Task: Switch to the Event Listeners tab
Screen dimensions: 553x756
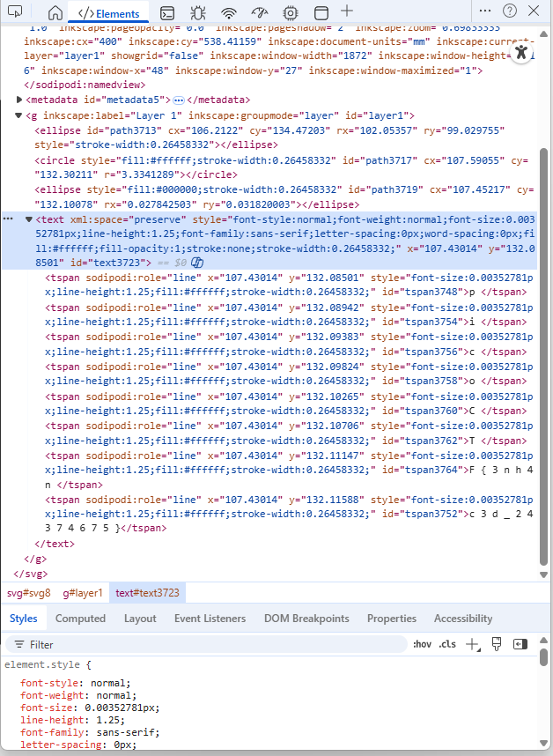Action: 210,619
